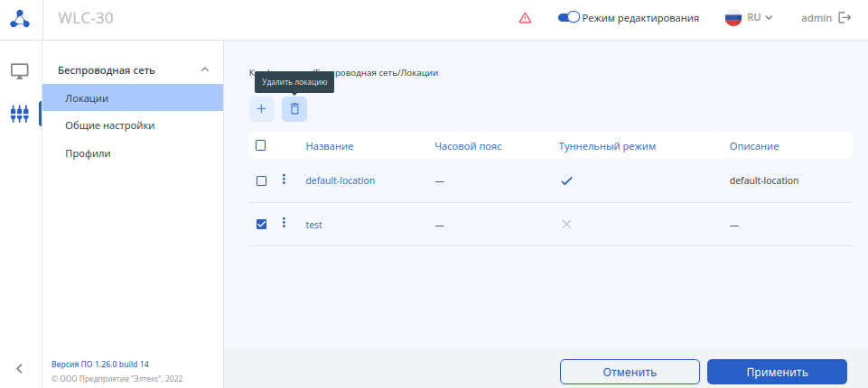Toggle the edit mode switch

[x=569, y=18]
